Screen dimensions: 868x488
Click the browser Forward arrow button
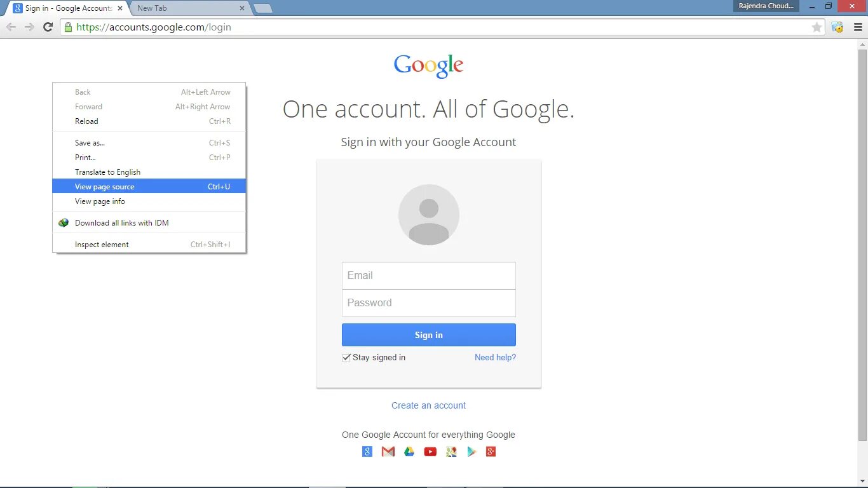[x=29, y=27]
